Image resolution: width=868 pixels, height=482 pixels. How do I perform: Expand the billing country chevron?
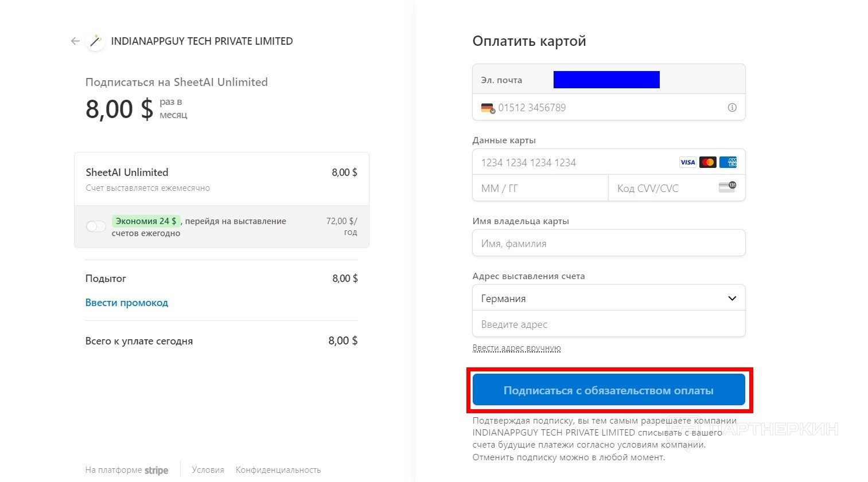click(732, 298)
